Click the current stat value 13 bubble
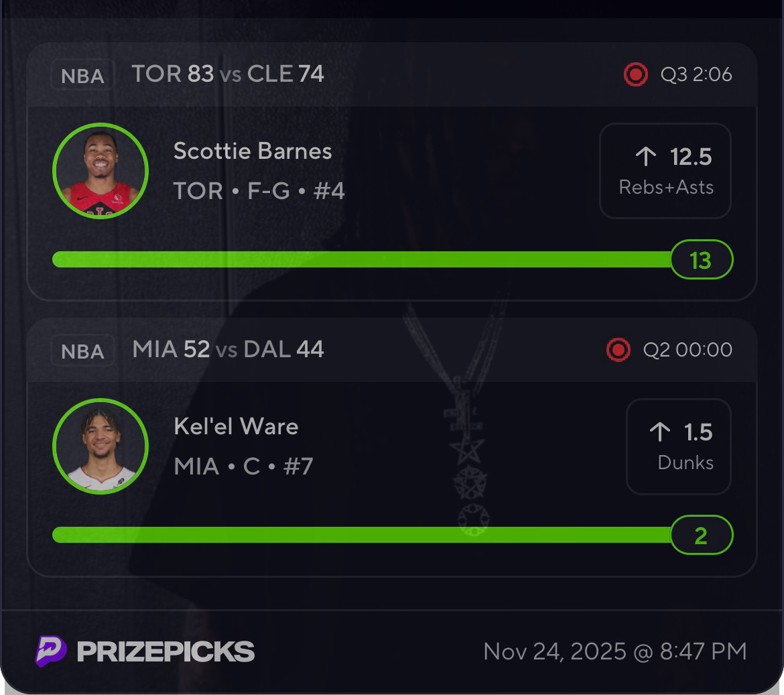Image resolution: width=784 pixels, height=695 pixels. [x=701, y=259]
